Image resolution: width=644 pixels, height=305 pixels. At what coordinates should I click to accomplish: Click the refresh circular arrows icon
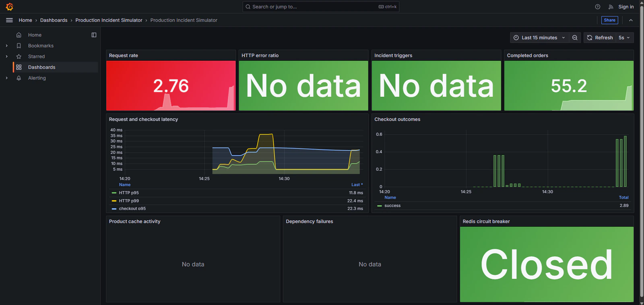pos(590,37)
